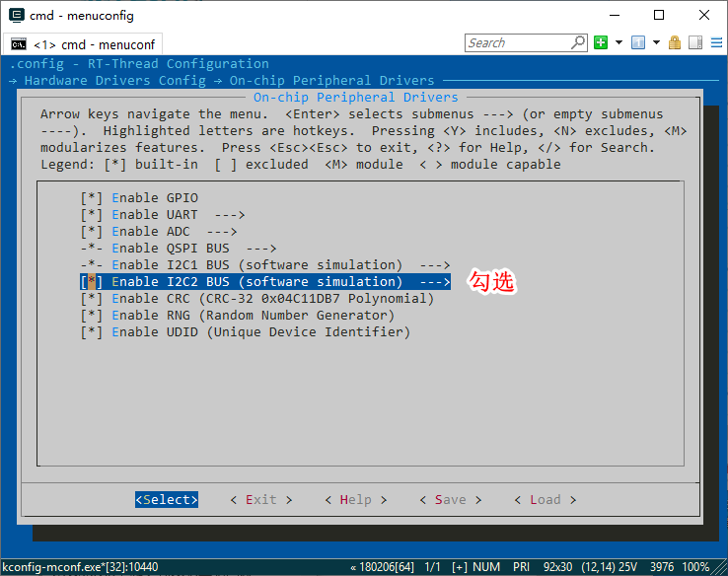This screenshot has width=728, height=576.
Task: Click the green new console plus icon
Action: (601, 42)
